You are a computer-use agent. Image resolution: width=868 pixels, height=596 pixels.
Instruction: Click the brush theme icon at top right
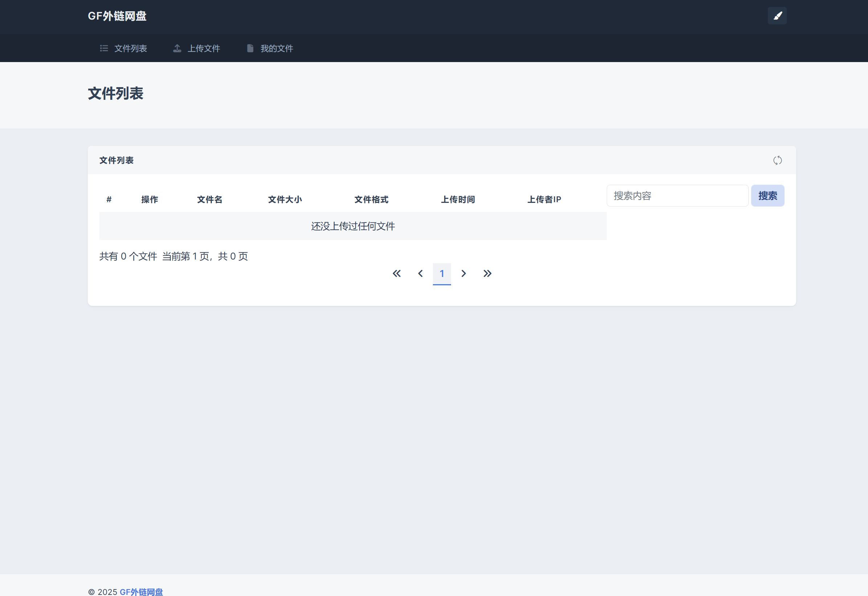click(777, 15)
